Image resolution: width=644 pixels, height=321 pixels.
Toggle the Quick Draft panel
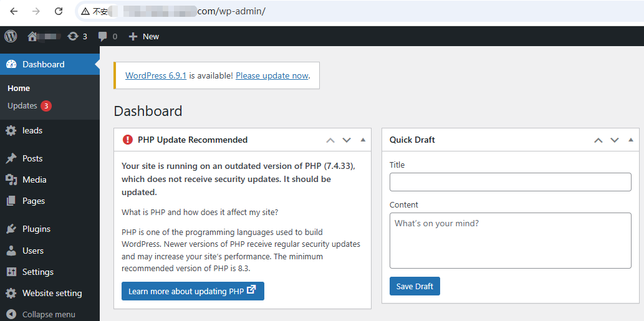(631, 140)
